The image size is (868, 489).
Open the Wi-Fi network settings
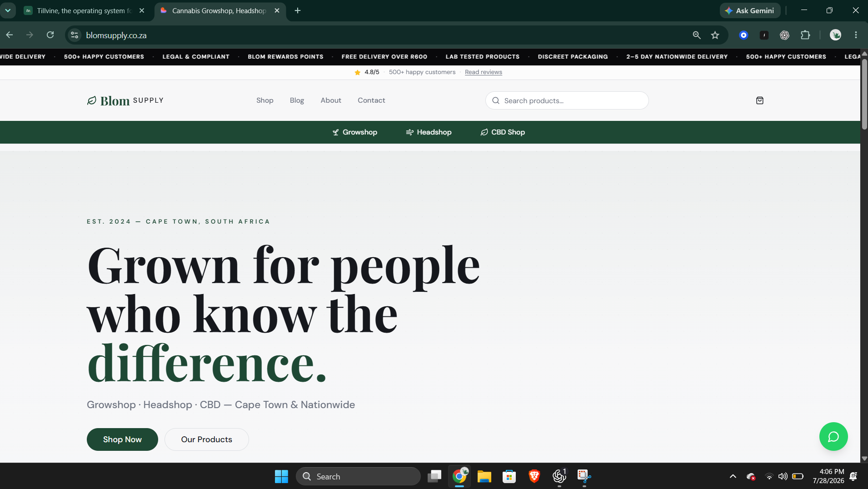[769, 476]
